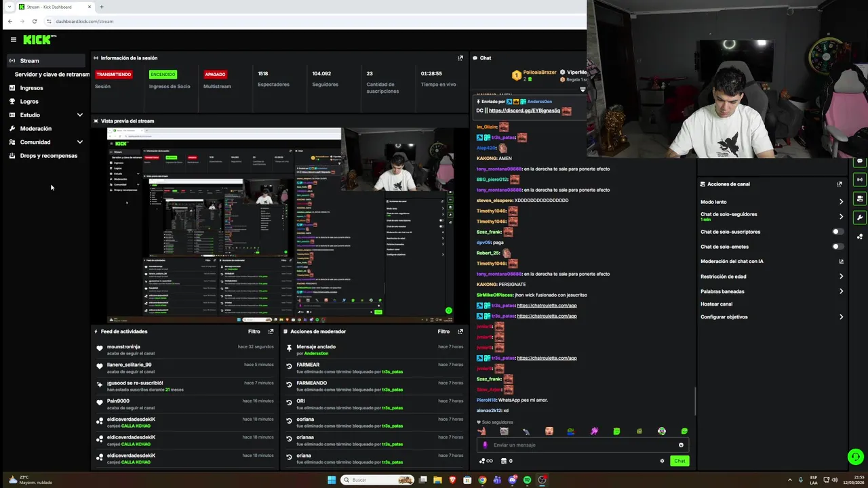This screenshot has width=868, height=488.
Task: Open the emoji picker in message box
Action: coord(681,445)
